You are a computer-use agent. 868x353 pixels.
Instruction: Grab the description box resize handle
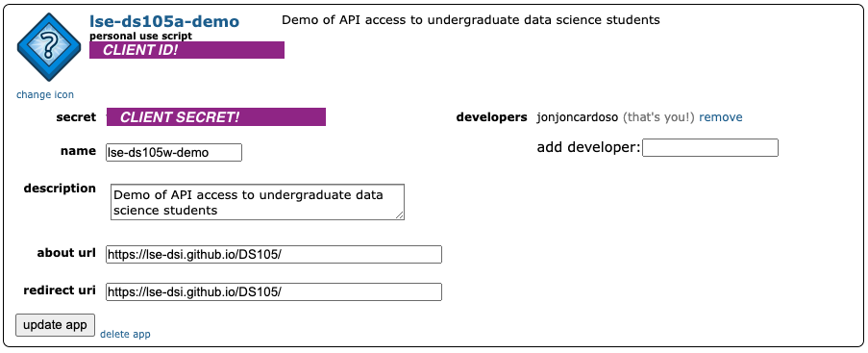coord(400,215)
